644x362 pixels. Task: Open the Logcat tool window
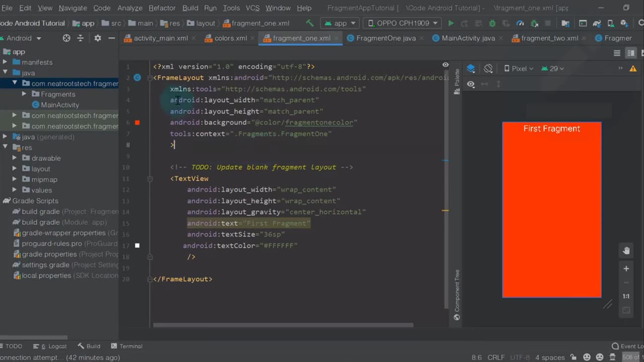click(50, 346)
